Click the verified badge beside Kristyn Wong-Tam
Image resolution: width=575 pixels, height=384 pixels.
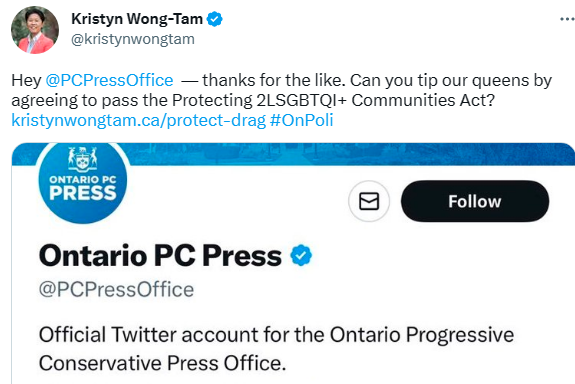coord(215,19)
